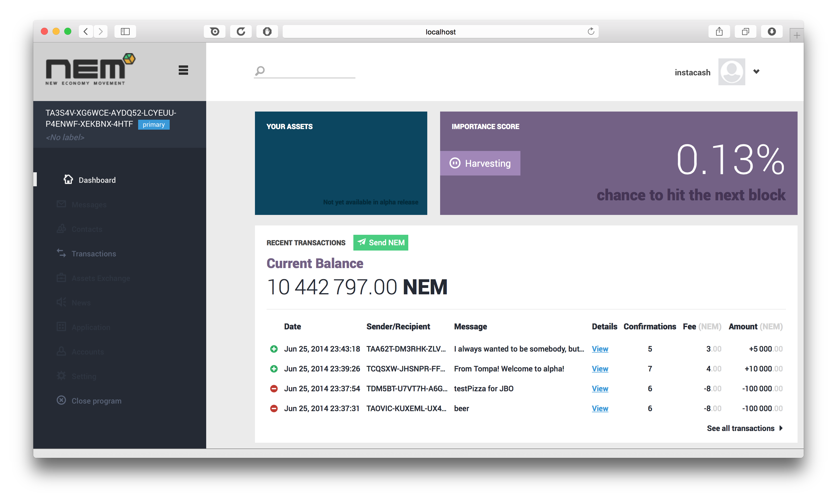837x504 pixels.
Task: Open See all transactions link
Action: 741,428
